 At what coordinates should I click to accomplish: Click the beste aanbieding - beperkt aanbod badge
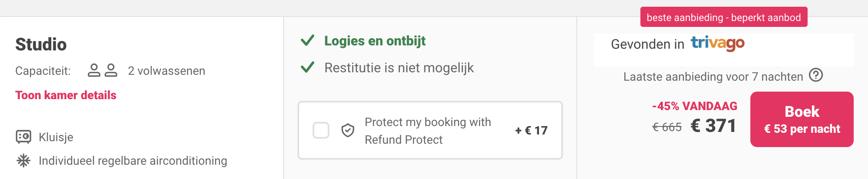point(724,17)
